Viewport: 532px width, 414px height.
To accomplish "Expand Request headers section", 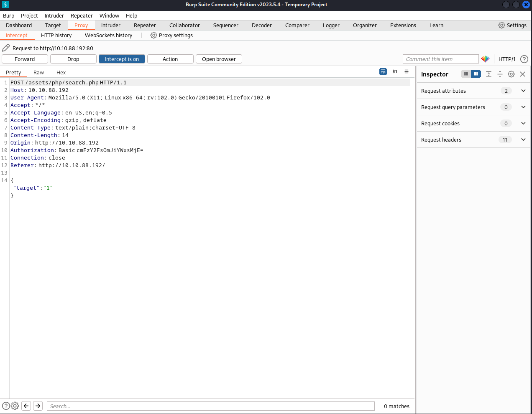I will tap(523, 140).
